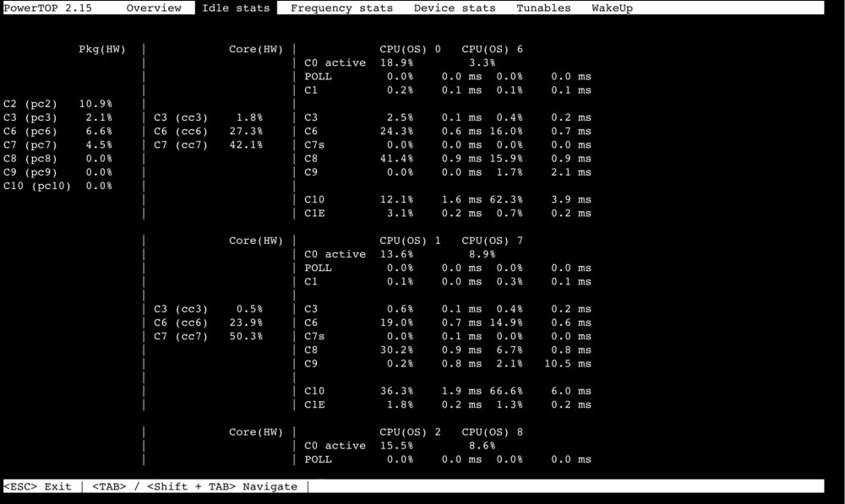Select the Pkg(HW) column header
This screenshot has height=504, width=845.
pos(102,49)
